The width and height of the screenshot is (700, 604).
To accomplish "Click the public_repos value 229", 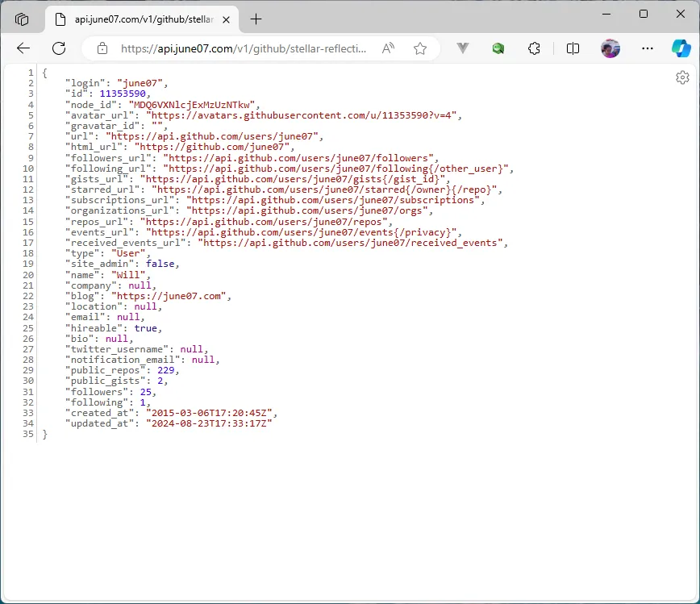I will [x=165, y=370].
